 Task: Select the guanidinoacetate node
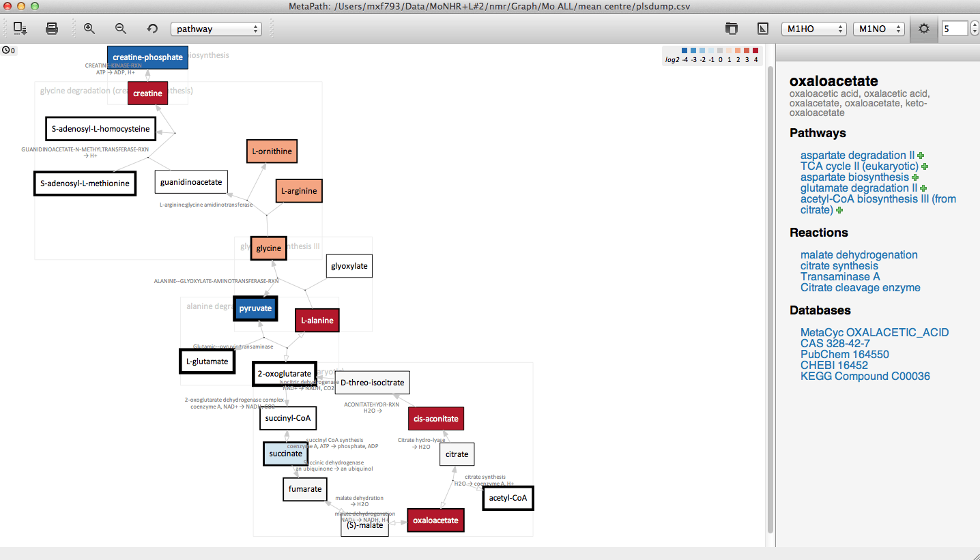(191, 182)
